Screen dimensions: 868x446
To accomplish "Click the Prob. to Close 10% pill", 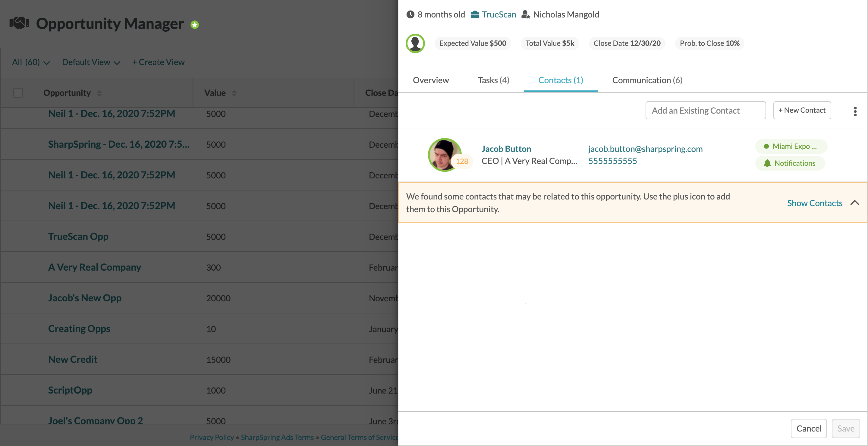I will pos(709,43).
